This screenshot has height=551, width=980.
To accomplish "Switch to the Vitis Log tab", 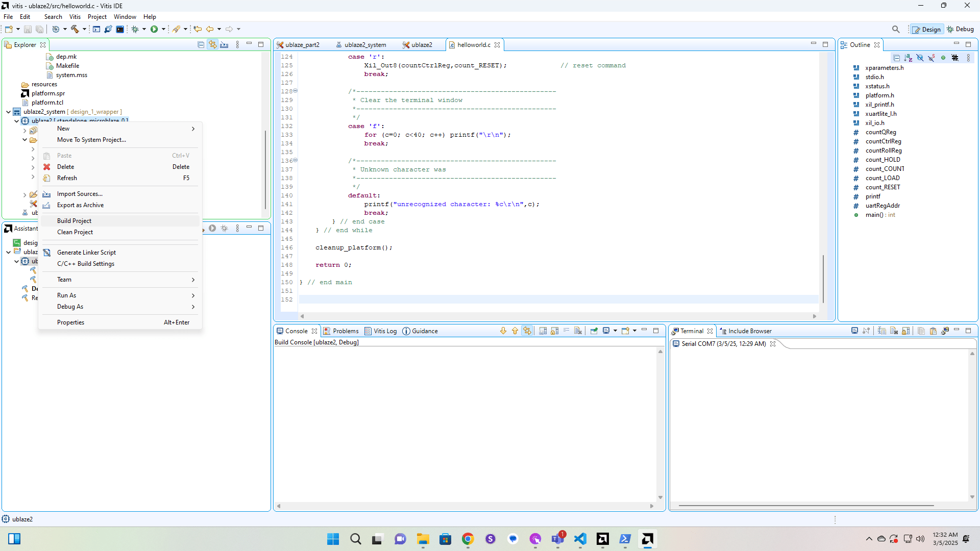I will point(385,331).
